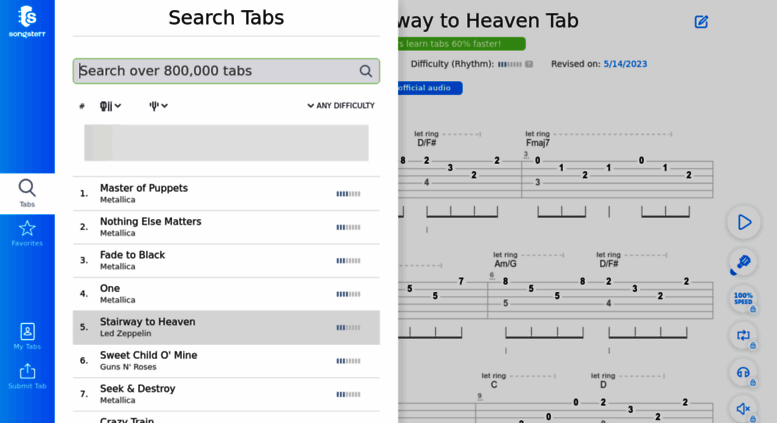777x423 pixels.
Task: Open the Any Difficulty dropdown
Action: click(341, 106)
